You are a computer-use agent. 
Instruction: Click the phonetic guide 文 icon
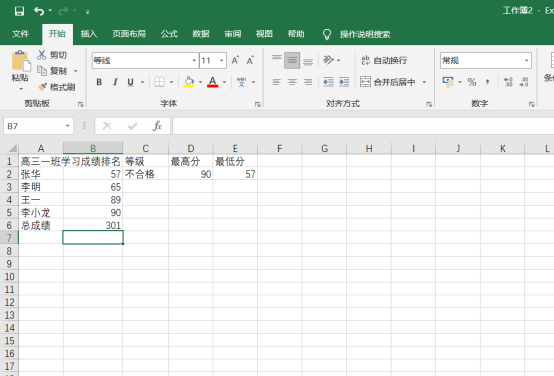(242, 82)
